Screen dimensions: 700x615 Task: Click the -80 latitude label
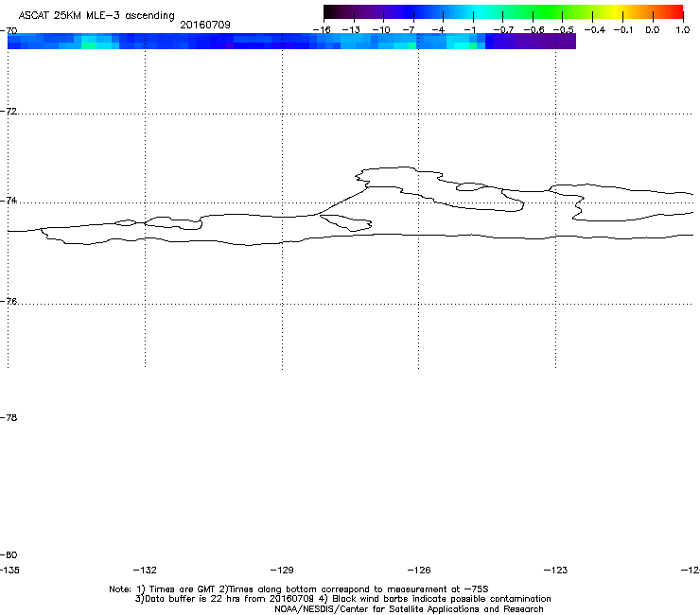point(9,555)
